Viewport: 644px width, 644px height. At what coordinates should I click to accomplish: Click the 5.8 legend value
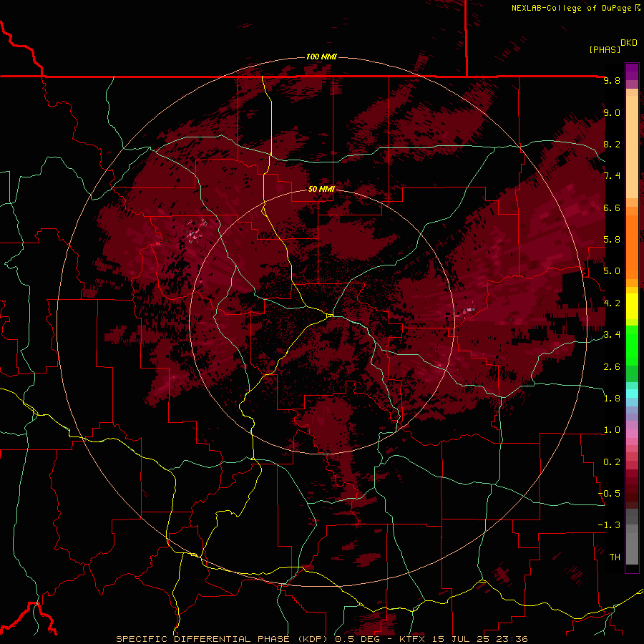[612, 240]
